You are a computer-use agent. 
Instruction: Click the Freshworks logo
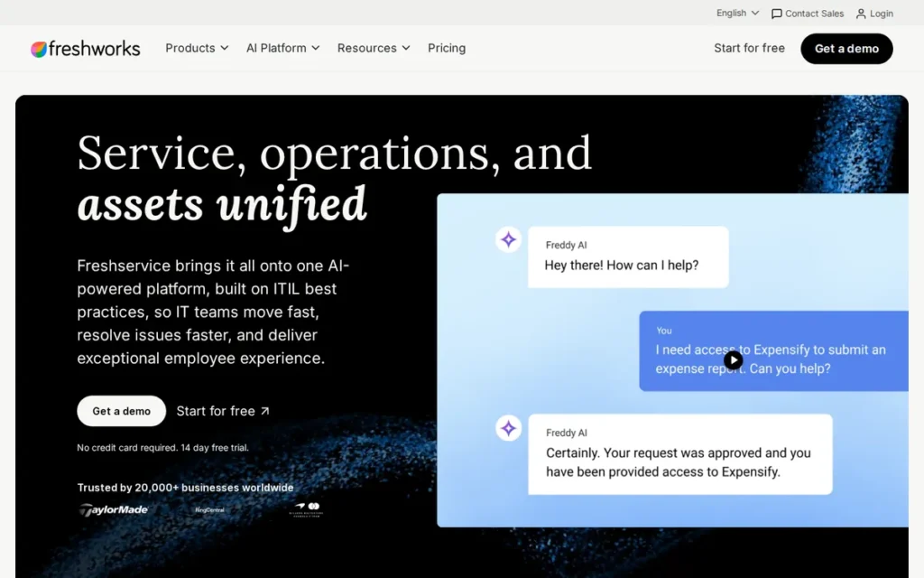(86, 49)
